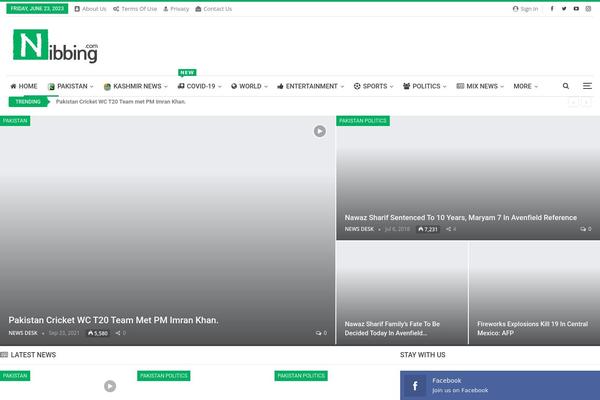Click the Nibbing.com logo

(55, 46)
